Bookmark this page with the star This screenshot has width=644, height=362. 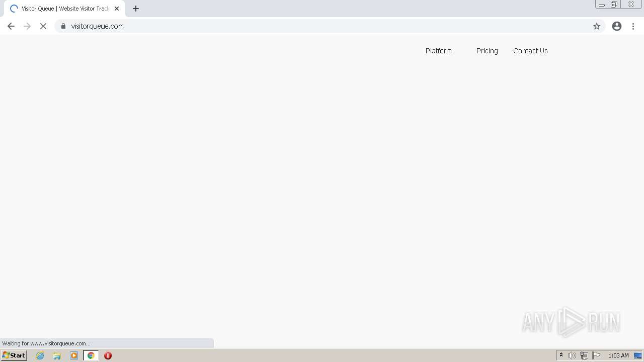(x=597, y=26)
